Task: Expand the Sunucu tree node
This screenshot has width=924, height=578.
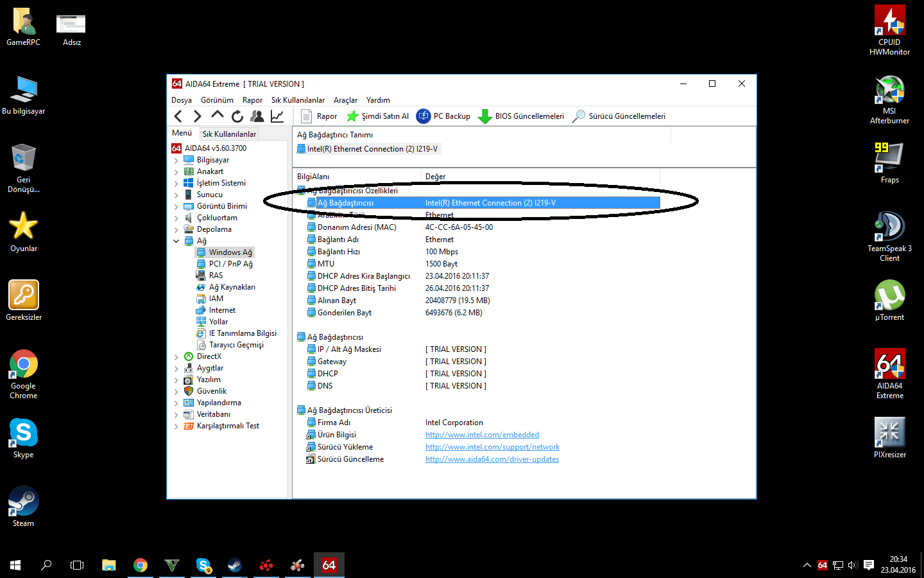Action: 176,195
